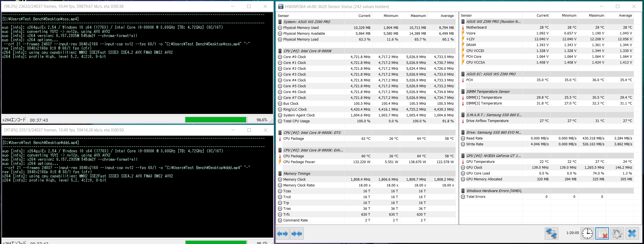Select the Trfc timing row
The width and height of the screenshot is (644, 244).
[366, 214]
